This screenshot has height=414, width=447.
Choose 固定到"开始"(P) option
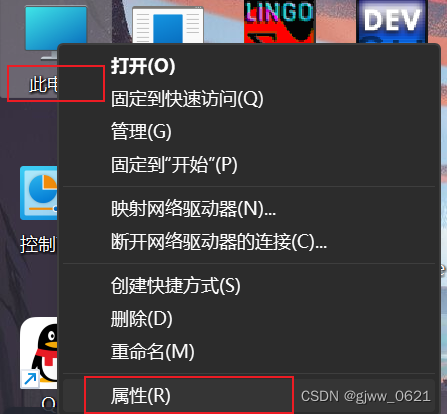click(174, 164)
